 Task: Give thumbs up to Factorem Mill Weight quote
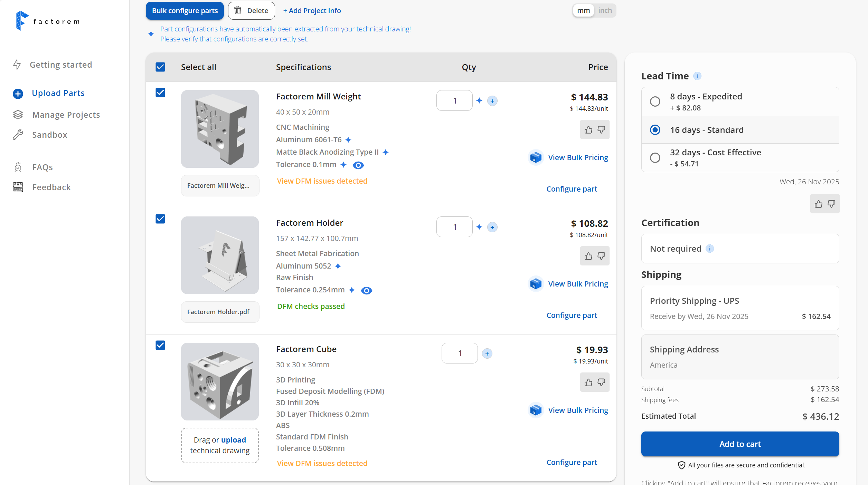click(x=588, y=129)
